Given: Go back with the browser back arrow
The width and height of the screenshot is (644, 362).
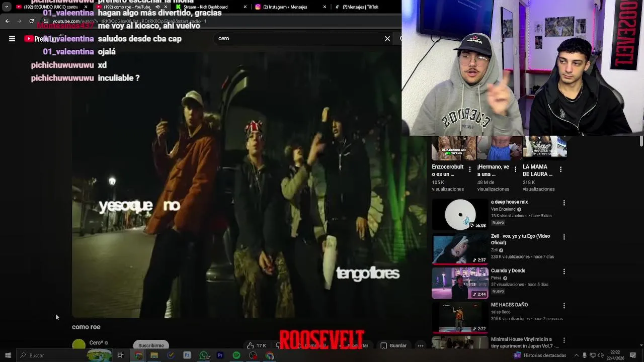Looking at the screenshot, I should pos(7,21).
